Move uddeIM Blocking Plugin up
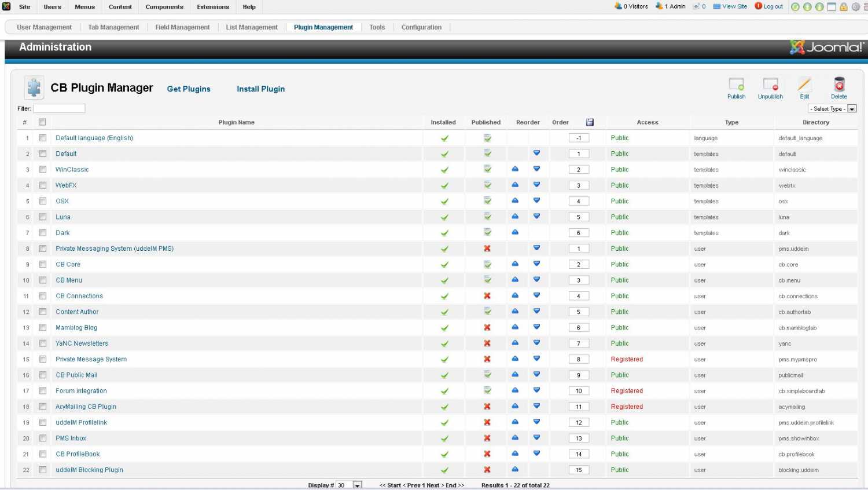Viewport: 868px width, 490px height. pyautogui.click(x=515, y=470)
